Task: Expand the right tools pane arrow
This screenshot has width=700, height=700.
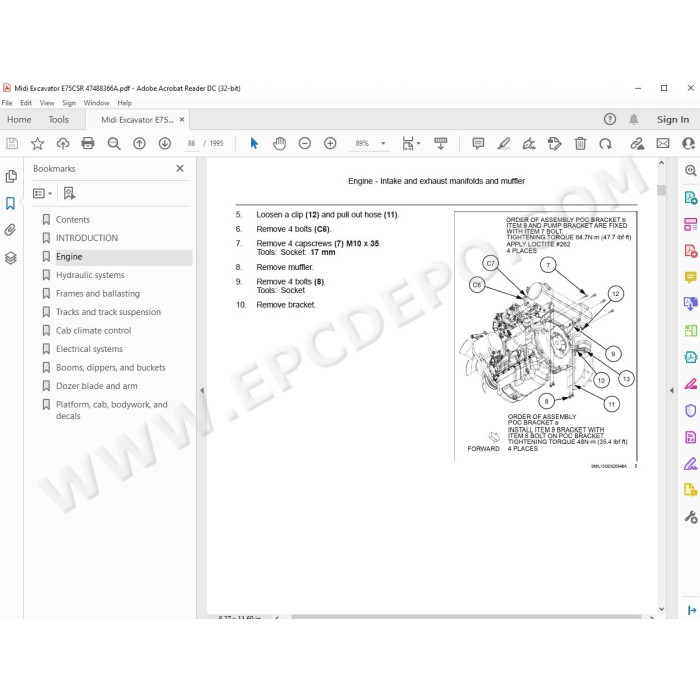Action: point(672,390)
